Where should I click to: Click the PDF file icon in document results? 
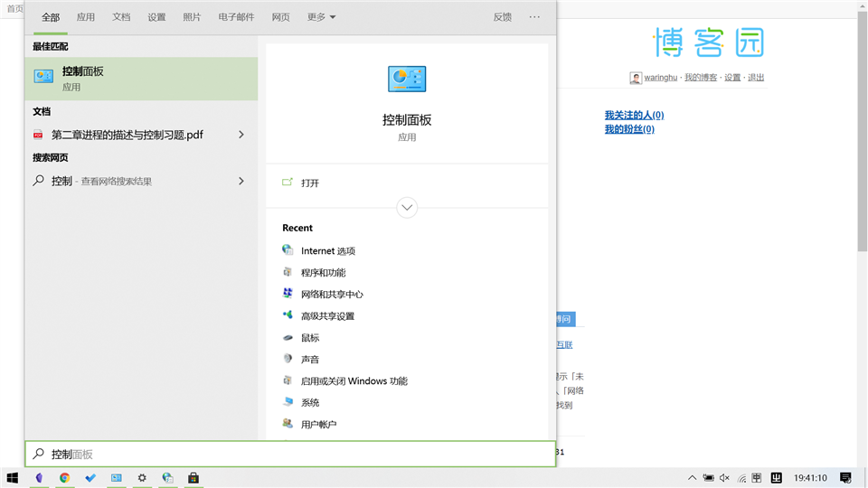point(38,135)
